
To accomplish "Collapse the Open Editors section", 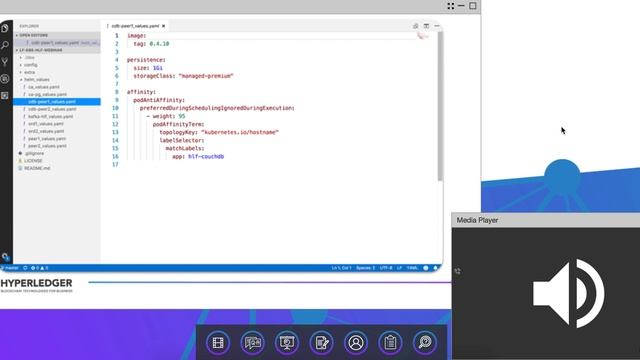I will 57,35.
